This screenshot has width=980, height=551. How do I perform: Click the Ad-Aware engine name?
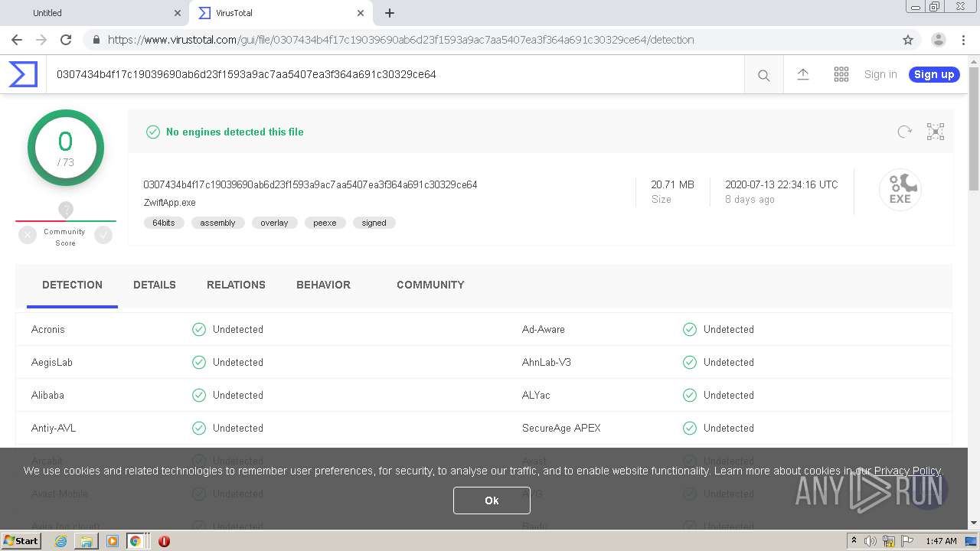[544, 329]
